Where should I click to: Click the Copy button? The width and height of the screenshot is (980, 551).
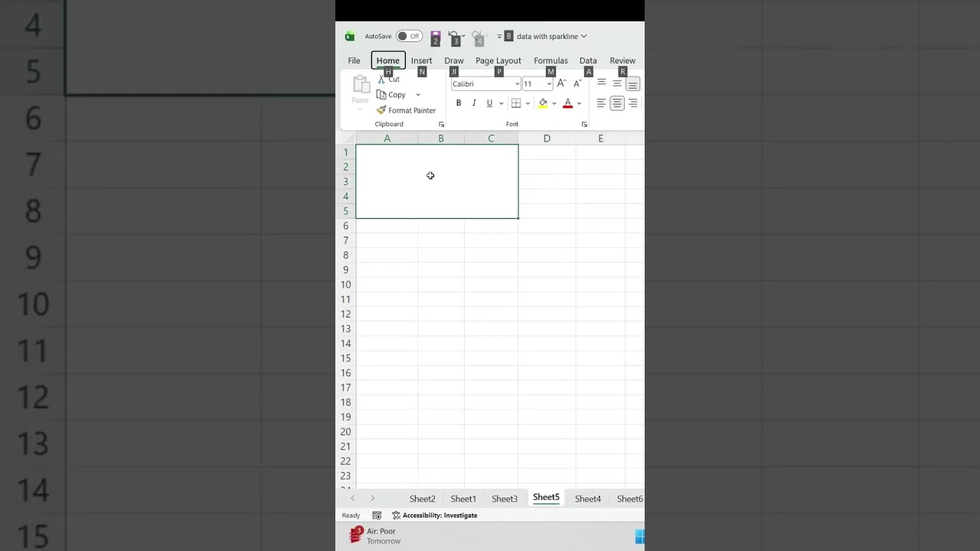coord(391,95)
